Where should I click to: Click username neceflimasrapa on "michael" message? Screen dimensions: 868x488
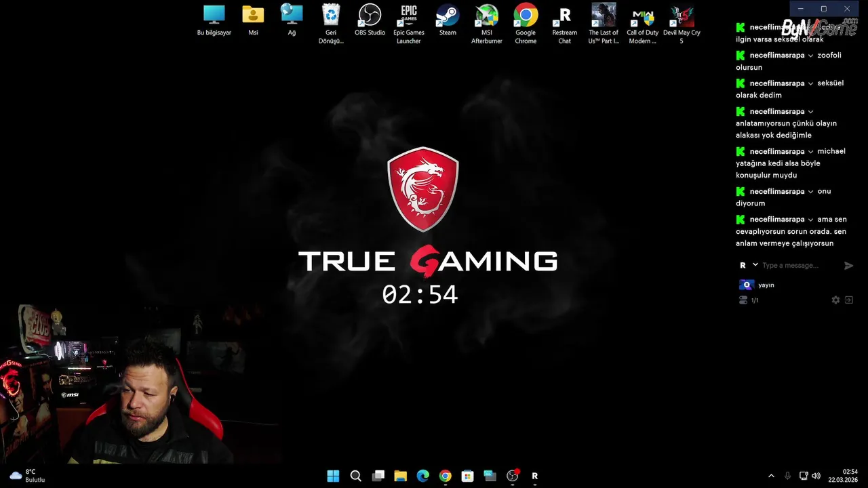coord(777,152)
